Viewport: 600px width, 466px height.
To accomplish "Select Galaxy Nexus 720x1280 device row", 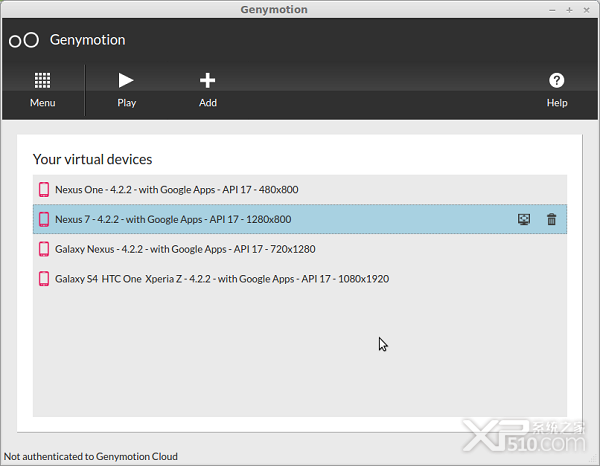I will (300, 249).
